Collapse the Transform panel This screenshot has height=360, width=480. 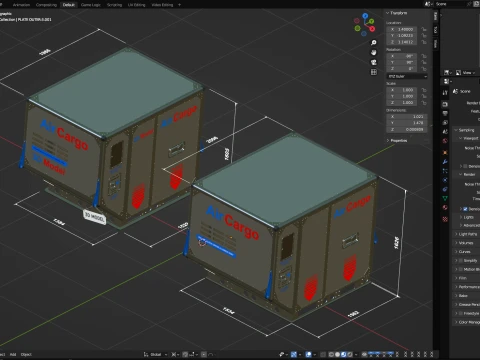click(x=397, y=13)
